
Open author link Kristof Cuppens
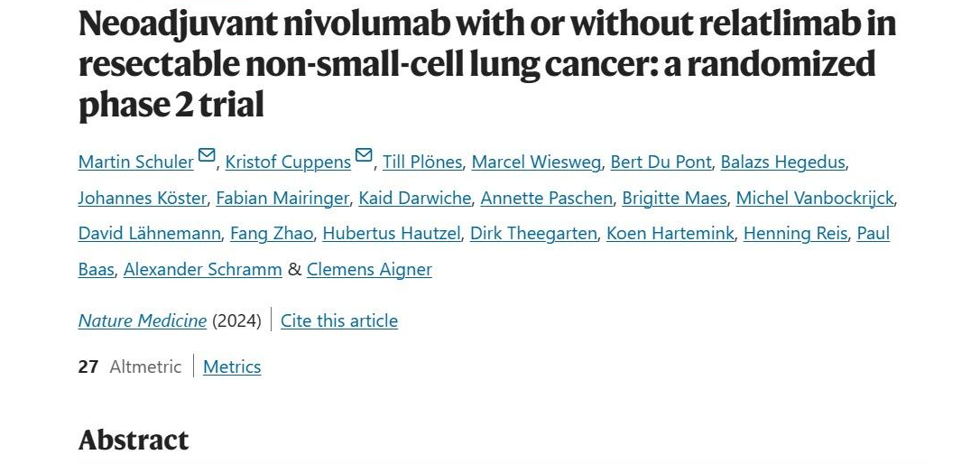click(288, 162)
